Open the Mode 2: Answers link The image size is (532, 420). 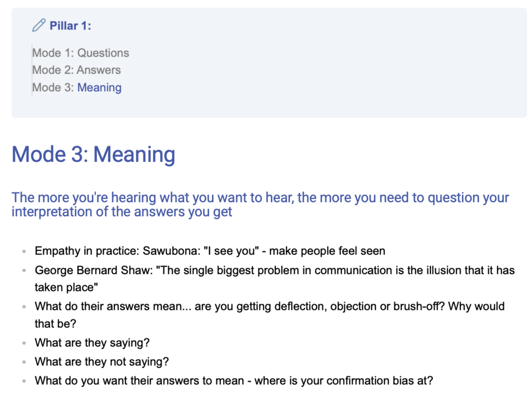pos(77,70)
